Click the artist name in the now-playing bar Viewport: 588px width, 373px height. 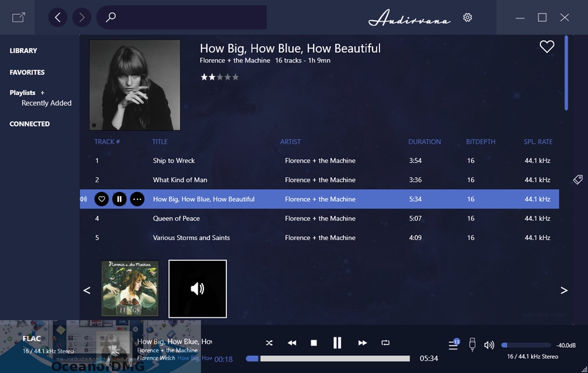click(x=167, y=350)
